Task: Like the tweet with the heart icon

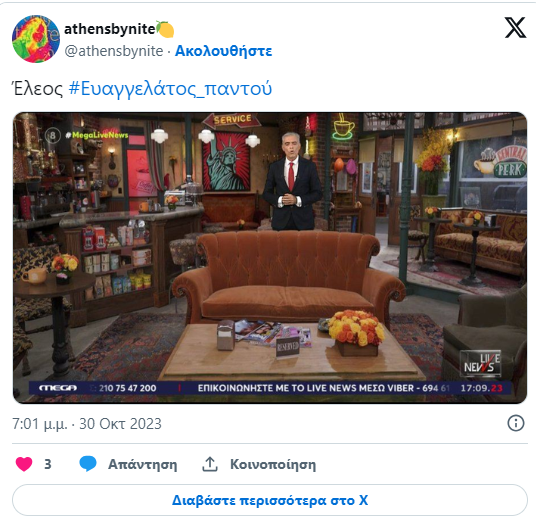Action: coord(24,464)
